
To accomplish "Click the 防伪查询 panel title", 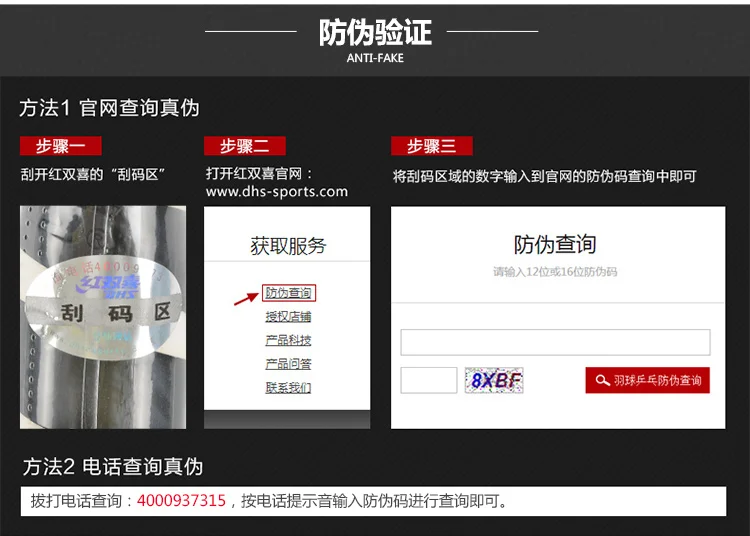I will click(555, 244).
